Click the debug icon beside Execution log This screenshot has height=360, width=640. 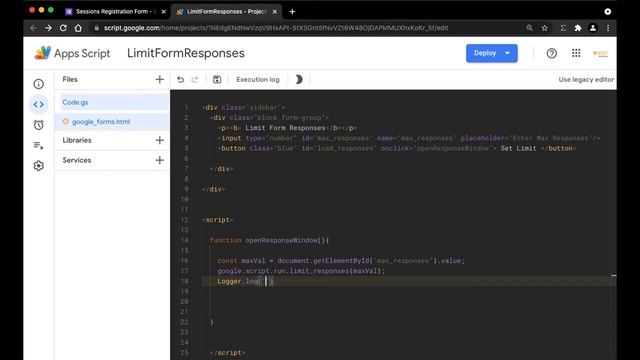pyautogui.click(x=299, y=80)
